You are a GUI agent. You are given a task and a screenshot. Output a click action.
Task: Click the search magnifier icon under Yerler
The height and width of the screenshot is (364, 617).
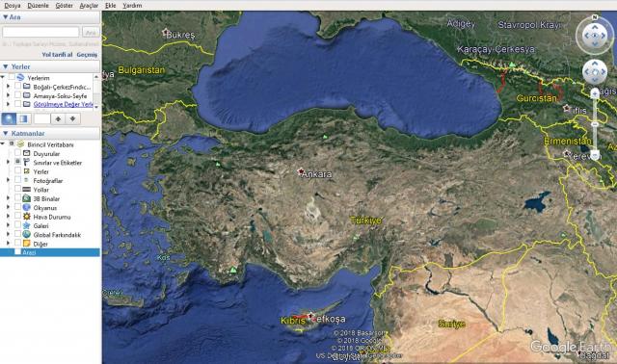click(9, 118)
